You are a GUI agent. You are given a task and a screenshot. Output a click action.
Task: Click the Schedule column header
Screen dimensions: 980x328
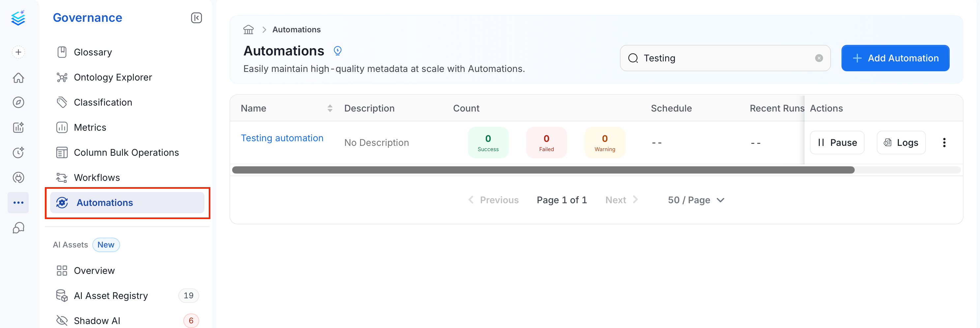(x=671, y=109)
